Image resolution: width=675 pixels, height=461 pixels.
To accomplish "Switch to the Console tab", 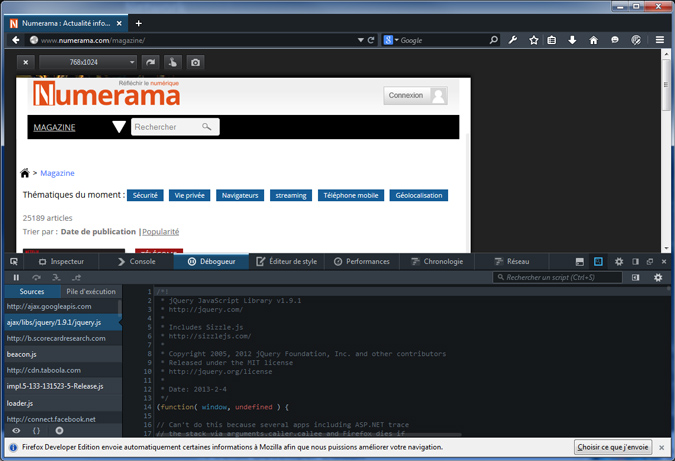I will (136, 261).
